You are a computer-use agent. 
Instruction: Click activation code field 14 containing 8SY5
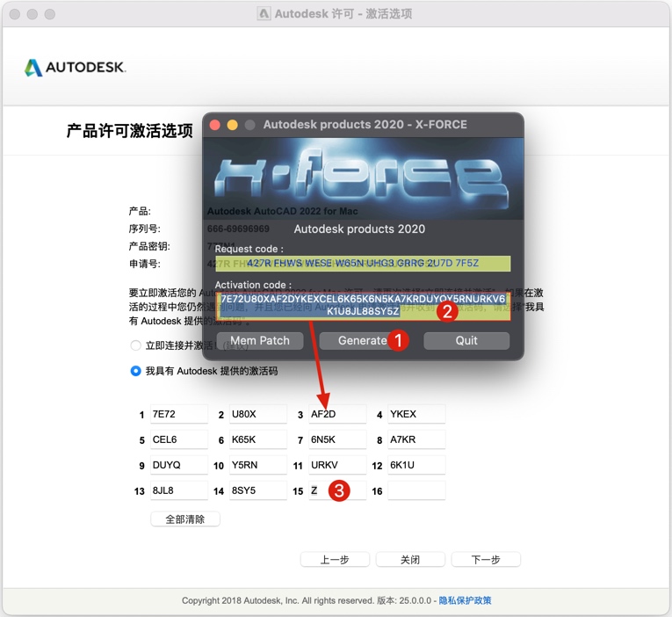click(x=258, y=490)
